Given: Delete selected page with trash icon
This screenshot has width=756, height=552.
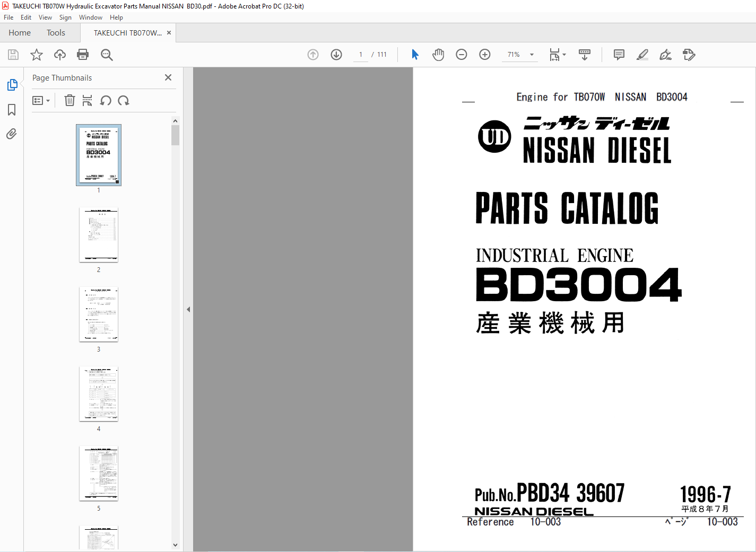Looking at the screenshot, I should 69,100.
